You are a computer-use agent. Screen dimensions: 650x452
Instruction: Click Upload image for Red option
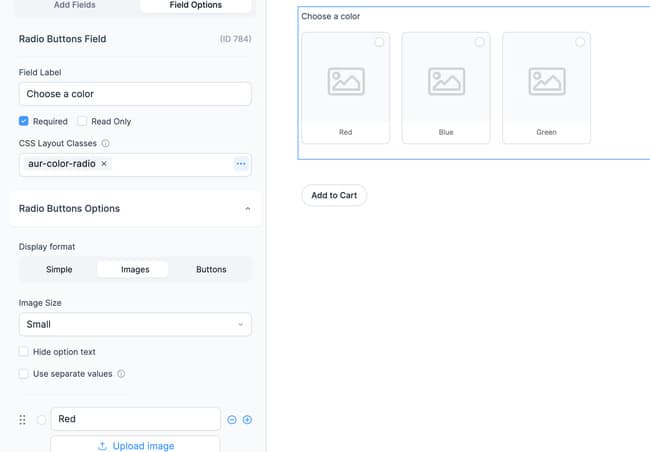coord(136,445)
